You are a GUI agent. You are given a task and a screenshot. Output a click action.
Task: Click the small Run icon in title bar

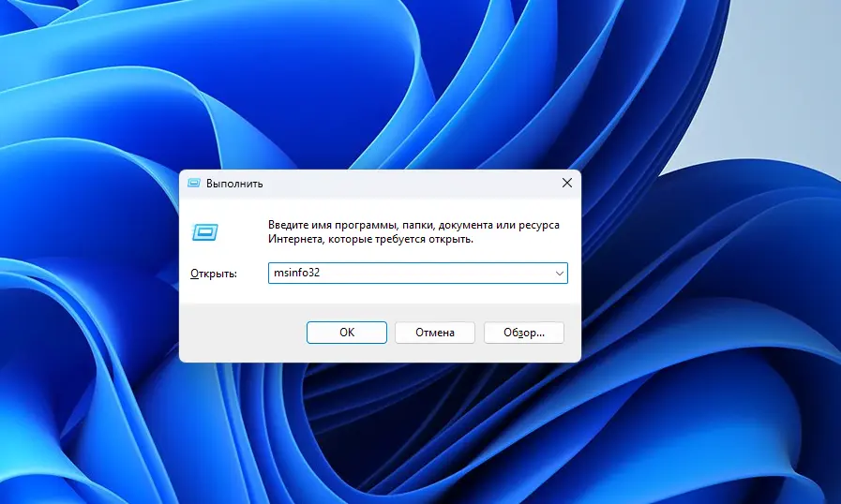tap(194, 184)
